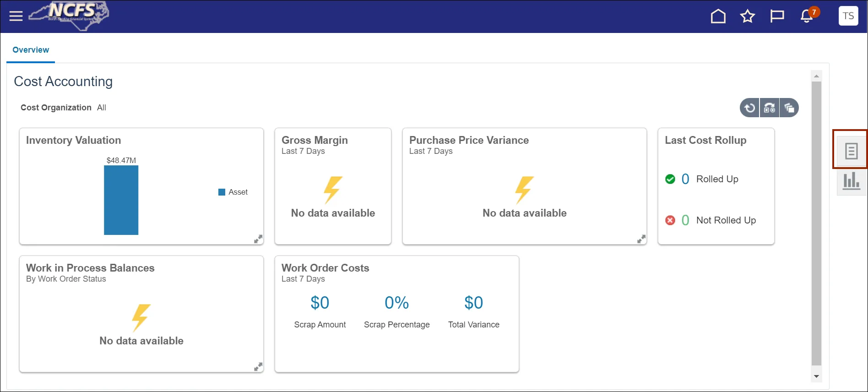Open the Watchlist flag icon
Image resolution: width=868 pixels, height=392 pixels.
click(x=777, y=16)
